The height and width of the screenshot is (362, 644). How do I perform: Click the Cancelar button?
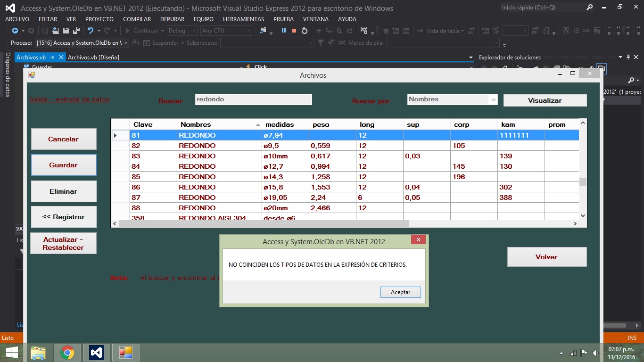tap(64, 140)
